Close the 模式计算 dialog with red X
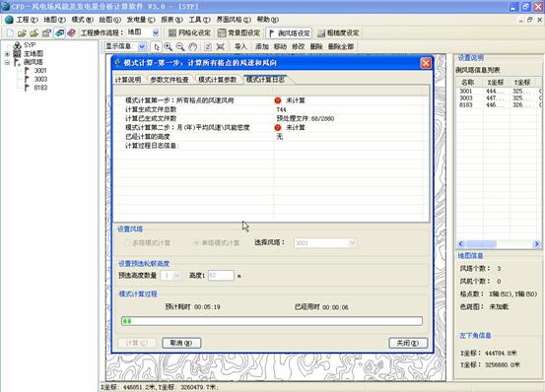 [426, 63]
